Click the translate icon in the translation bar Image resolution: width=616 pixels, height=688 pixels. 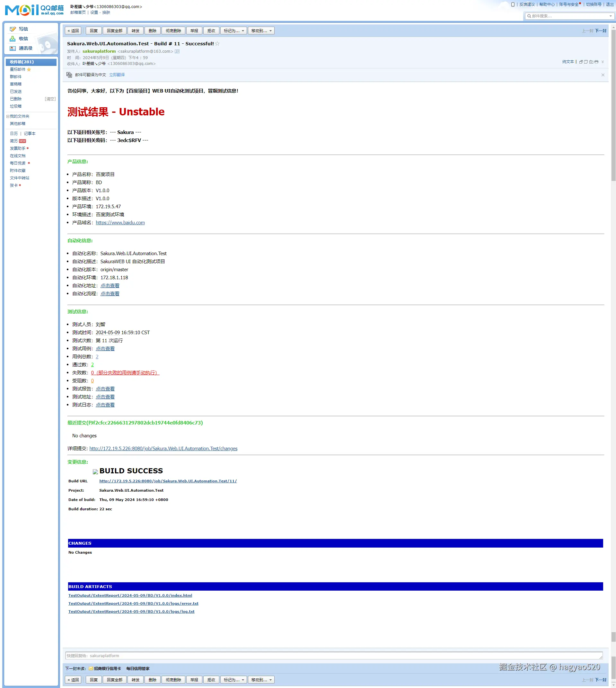[69, 75]
